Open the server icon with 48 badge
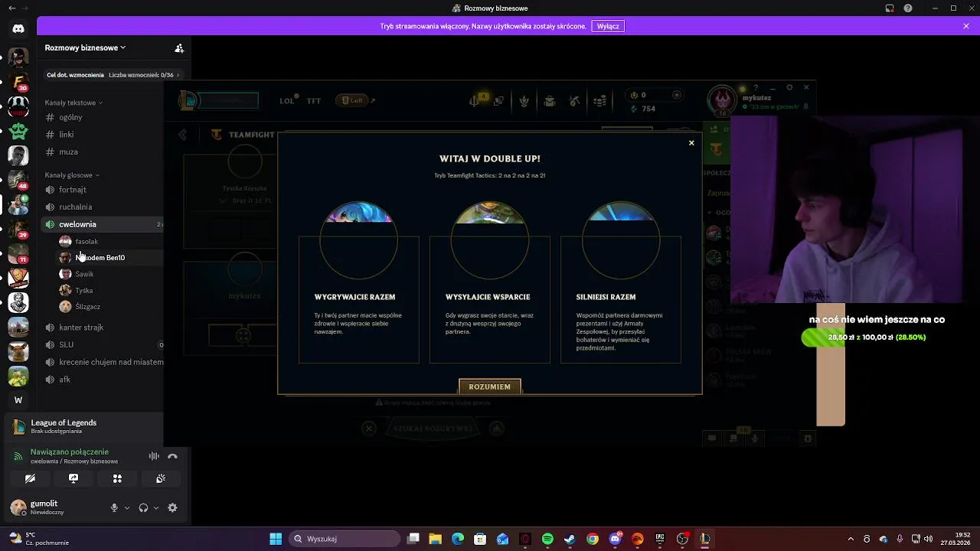The height and width of the screenshot is (551, 980). pos(18,180)
